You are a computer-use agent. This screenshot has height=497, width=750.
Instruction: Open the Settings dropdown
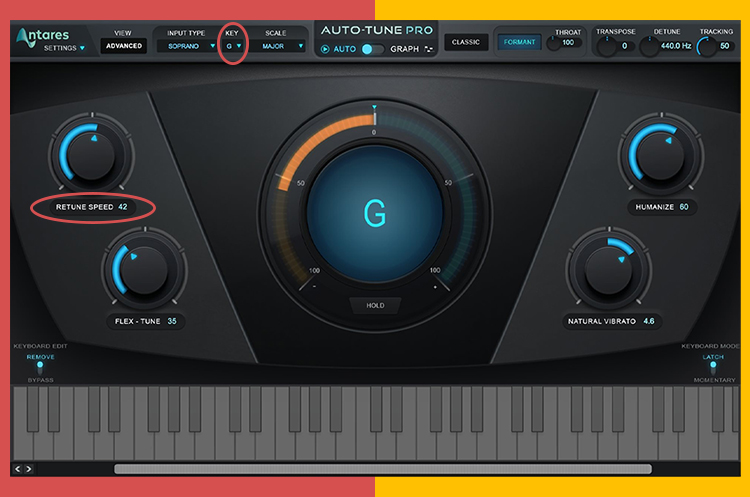[64, 48]
